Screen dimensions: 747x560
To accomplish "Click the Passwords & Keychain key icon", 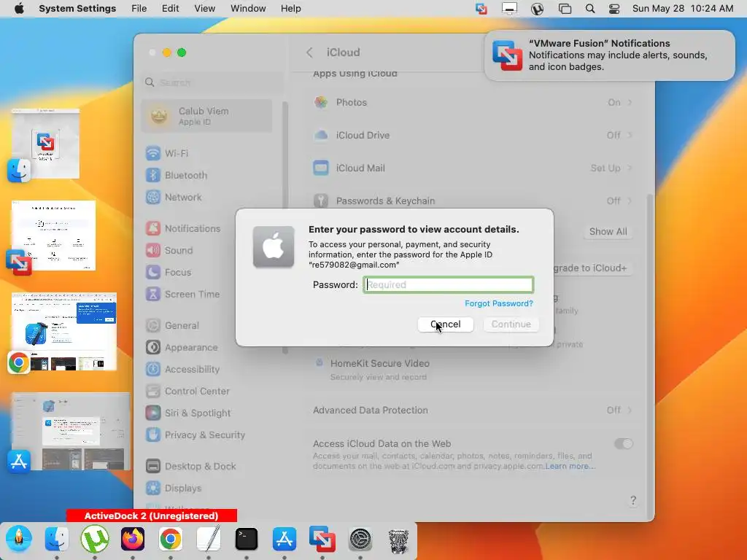I will point(321,201).
